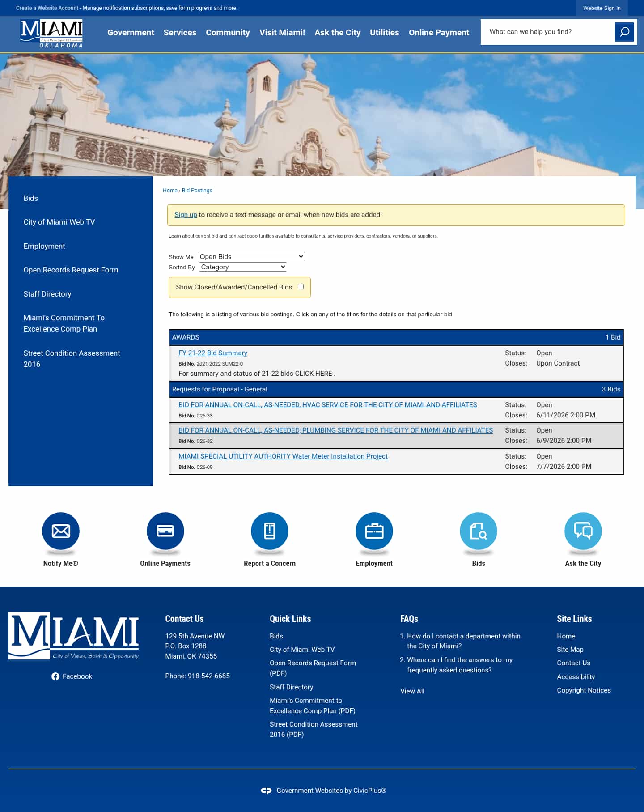Viewport: 644px width, 812px height.
Task: Open the Services menu
Action: coord(180,32)
